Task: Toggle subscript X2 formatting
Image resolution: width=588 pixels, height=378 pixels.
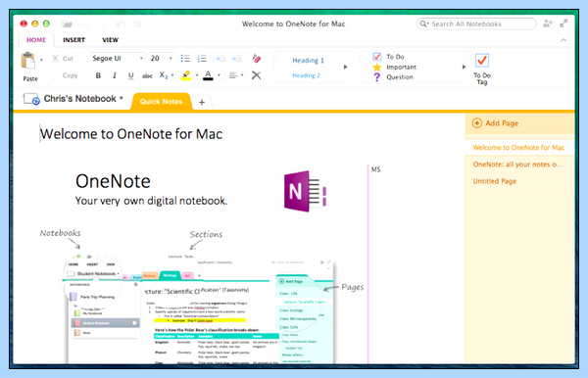Action: (164, 75)
